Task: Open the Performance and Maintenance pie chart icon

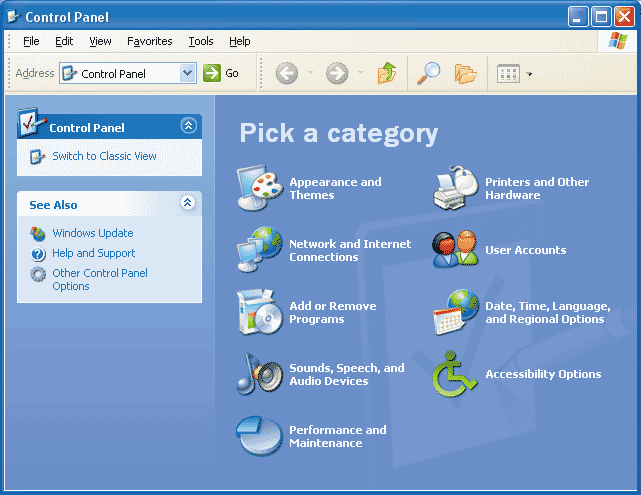Action: tap(259, 436)
